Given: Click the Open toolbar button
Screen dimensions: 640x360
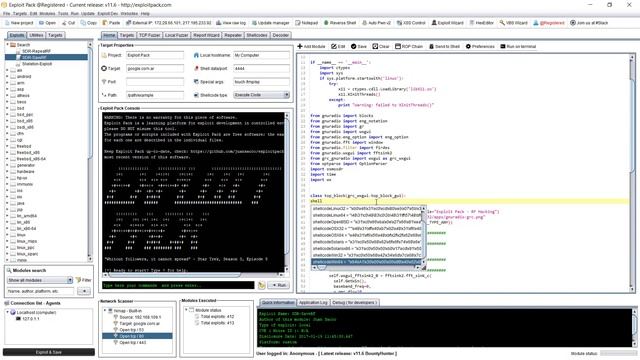Looking at the screenshot, I should coord(47,23).
